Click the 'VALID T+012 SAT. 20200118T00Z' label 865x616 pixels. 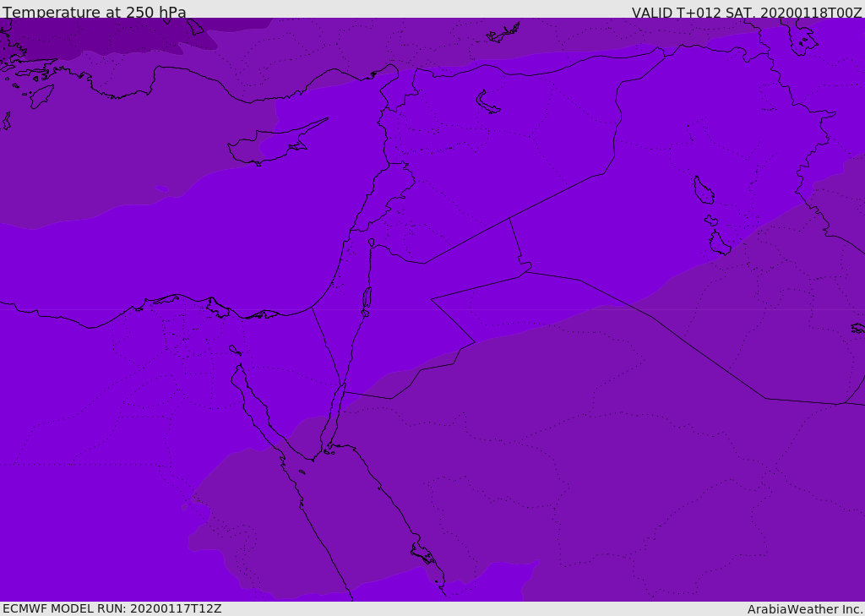tap(747, 13)
